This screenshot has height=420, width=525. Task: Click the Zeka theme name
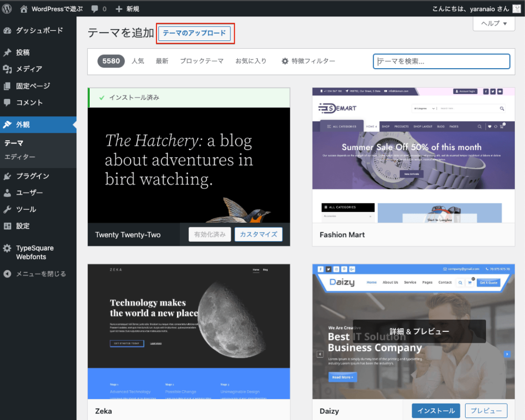(104, 411)
